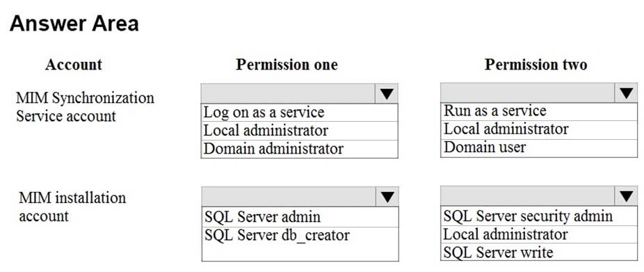
Task: Select the 'Domain user' option
Action: pyautogui.click(x=539, y=148)
